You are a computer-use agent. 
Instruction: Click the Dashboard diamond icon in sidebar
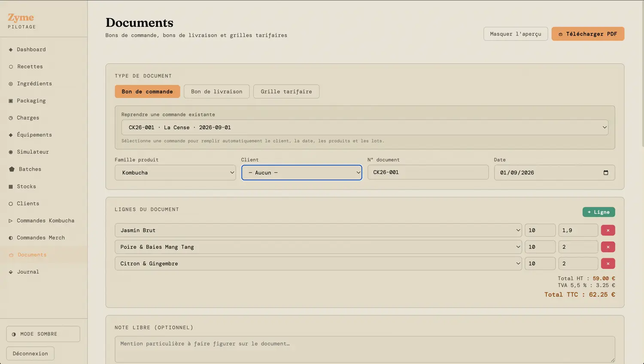click(x=11, y=50)
